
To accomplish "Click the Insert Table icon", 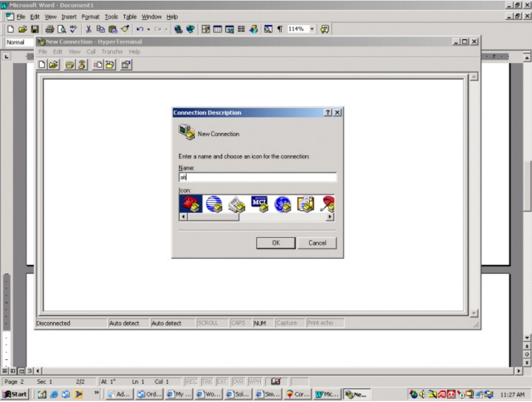I will 217,29.
